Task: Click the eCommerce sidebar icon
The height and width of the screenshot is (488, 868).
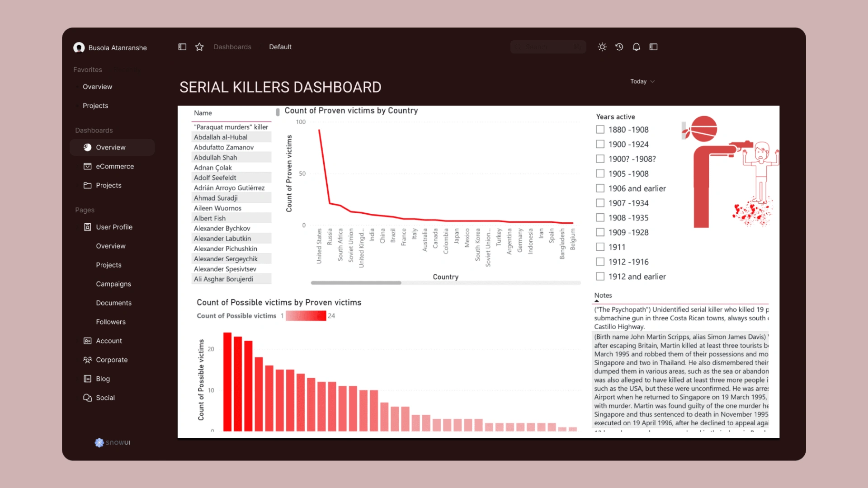Action: pyautogui.click(x=87, y=166)
